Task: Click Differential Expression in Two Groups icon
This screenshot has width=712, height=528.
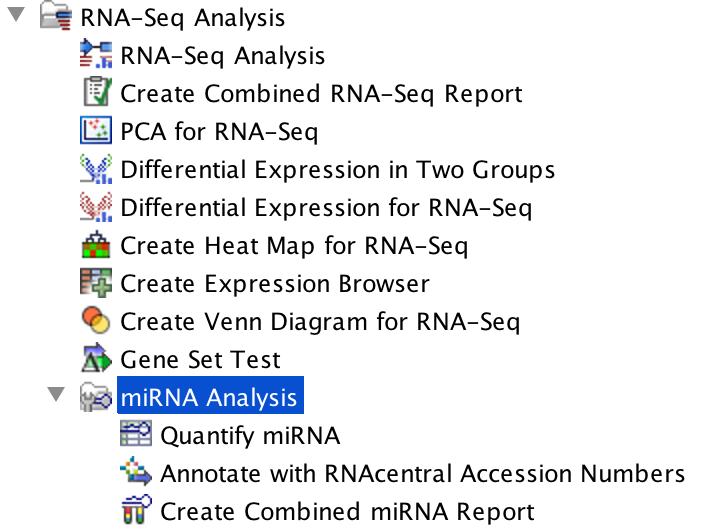Action: [96, 169]
